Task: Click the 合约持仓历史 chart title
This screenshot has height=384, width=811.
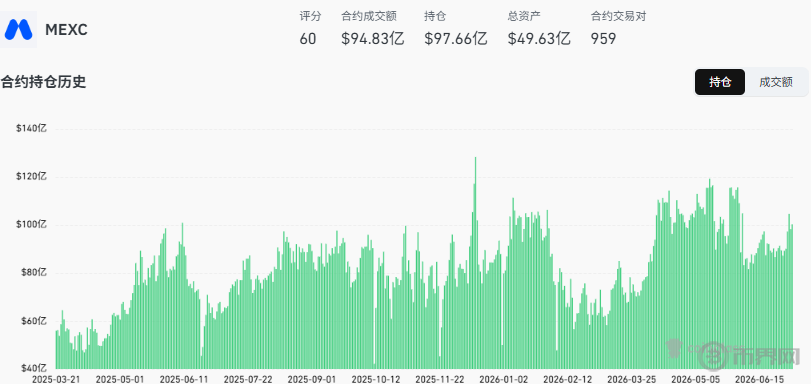Action: click(x=43, y=82)
